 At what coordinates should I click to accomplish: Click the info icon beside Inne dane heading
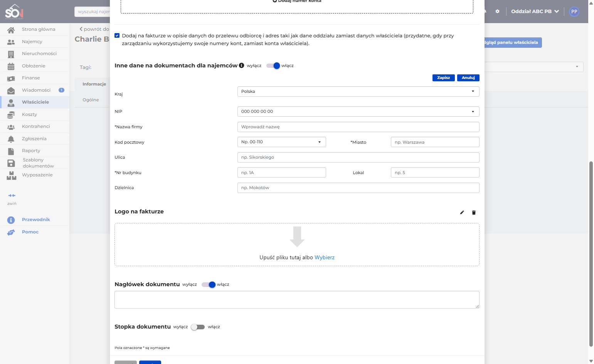(x=241, y=65)
